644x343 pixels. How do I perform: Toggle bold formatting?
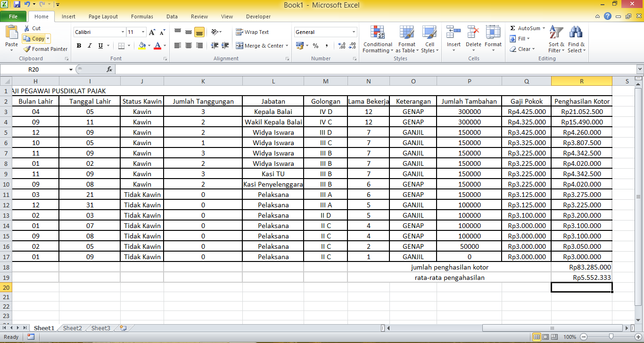pyautogui.click(x=79, y=46)
